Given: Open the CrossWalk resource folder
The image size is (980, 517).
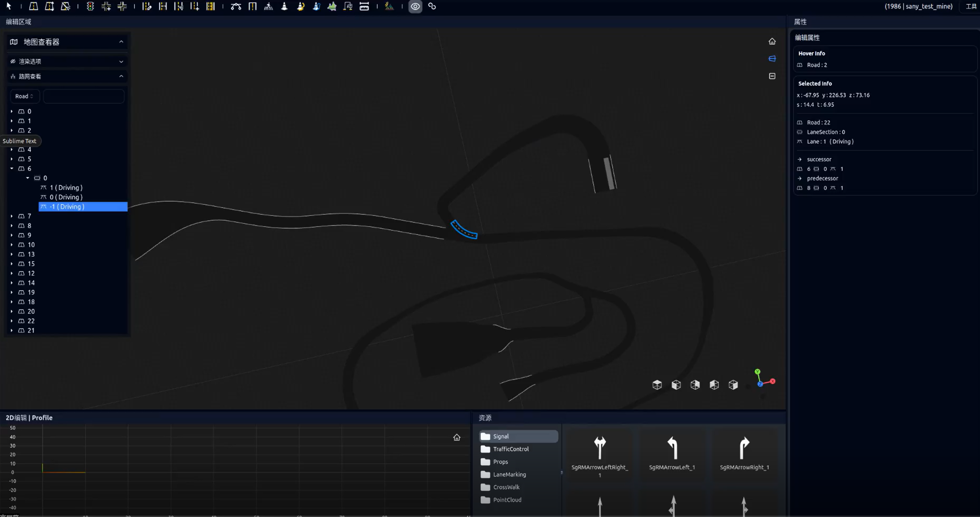Looking at the screenshot, I should point(519,487).
